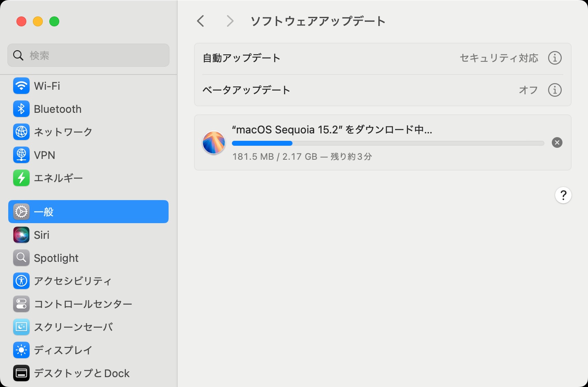This screenshot has height=387, width=588.
Task: Click the Bluetooth icon in sidebar
Action: (x=21, y=109)
